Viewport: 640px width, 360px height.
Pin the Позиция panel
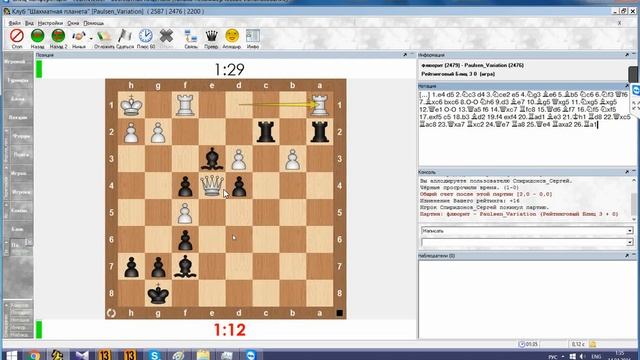click(405, 55)
